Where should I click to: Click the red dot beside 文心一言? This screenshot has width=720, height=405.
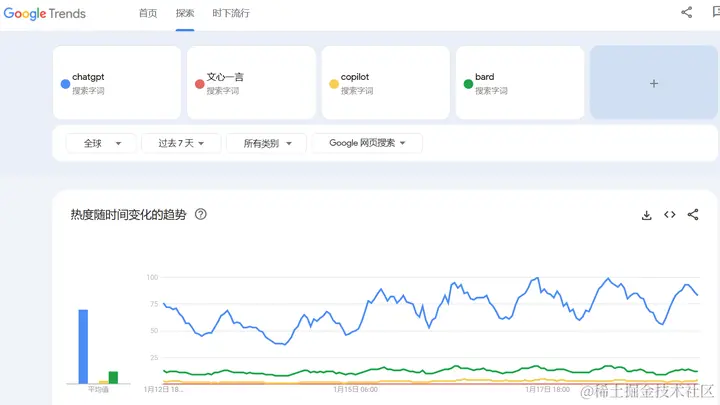point(199,84)
